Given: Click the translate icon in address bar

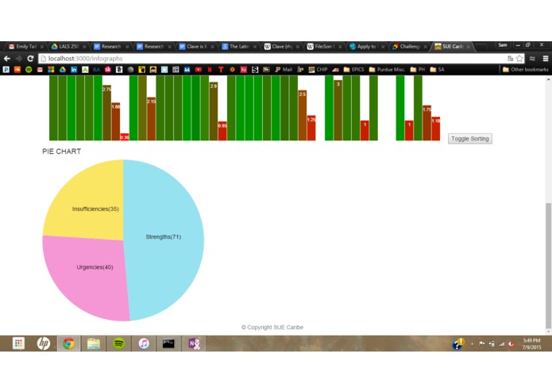Looking at the screenshot, I should pyautogui.click(x=510, y=59).
